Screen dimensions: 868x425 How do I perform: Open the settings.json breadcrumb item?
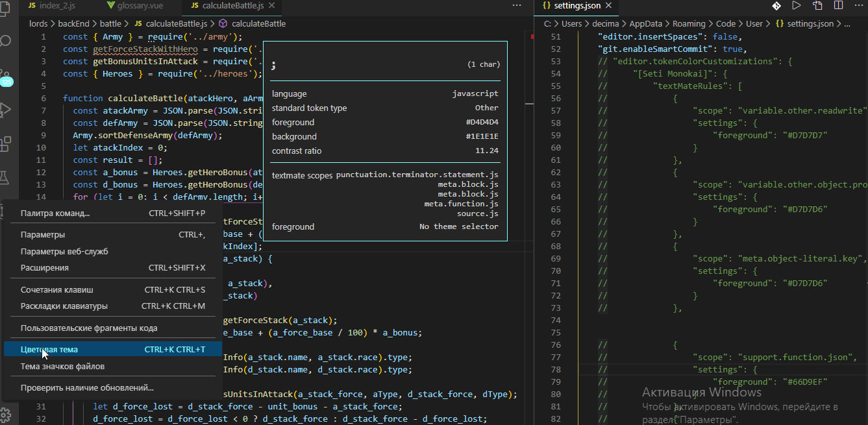click(805, 23)
